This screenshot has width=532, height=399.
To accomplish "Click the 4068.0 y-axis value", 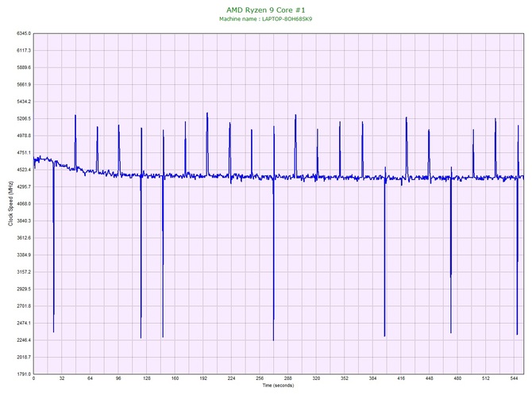I will [x=24, y=204].
